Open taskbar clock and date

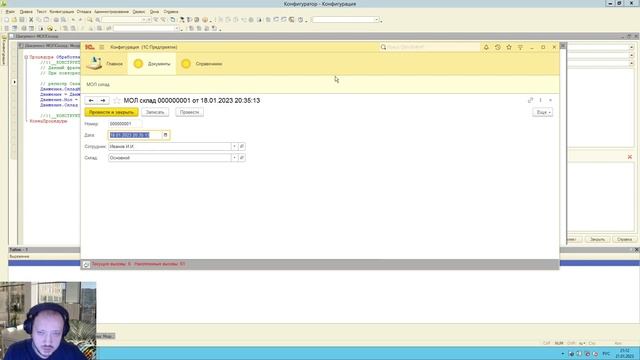coord(624,353)
